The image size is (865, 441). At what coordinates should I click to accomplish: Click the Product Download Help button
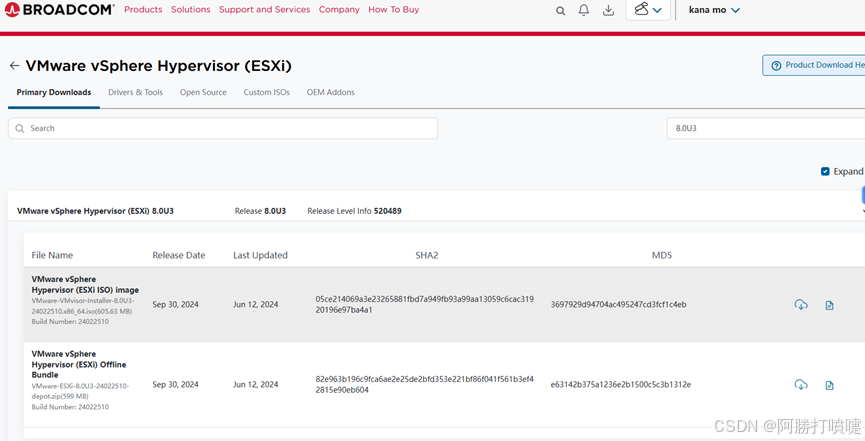tap(814, 65)
